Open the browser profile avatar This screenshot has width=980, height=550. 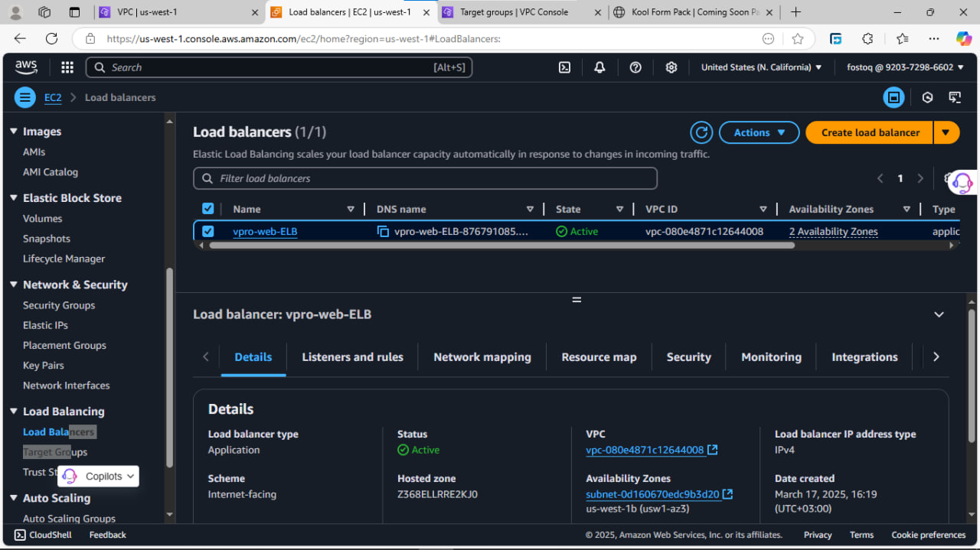pyautogui.click(x=16, y=11)
